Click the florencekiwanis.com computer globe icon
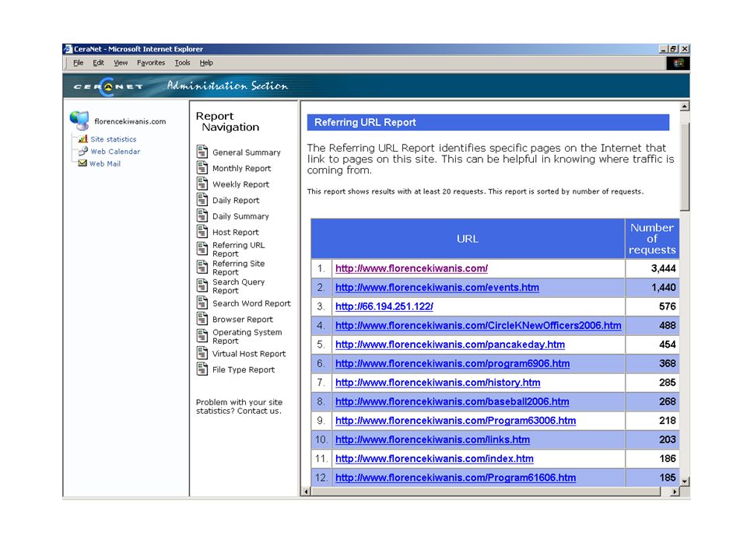The width and height of the screenshot is (747, 560). tap(79, 121)
